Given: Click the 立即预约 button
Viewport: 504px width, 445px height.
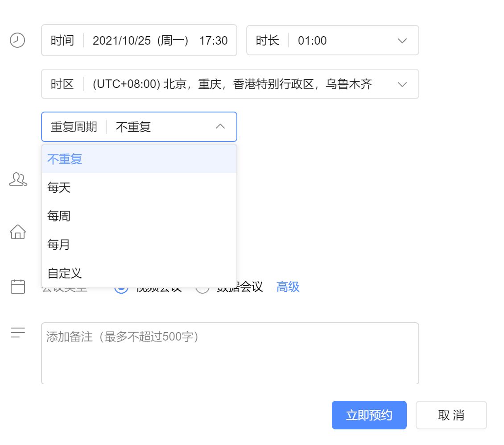Looking at the screenshot, I should tap(369, 415).
